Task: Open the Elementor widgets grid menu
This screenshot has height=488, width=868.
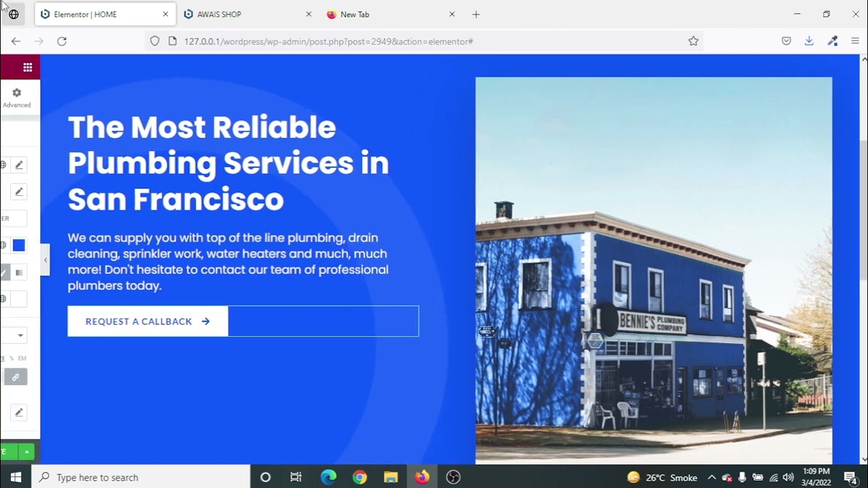Action: pos(27,67)
